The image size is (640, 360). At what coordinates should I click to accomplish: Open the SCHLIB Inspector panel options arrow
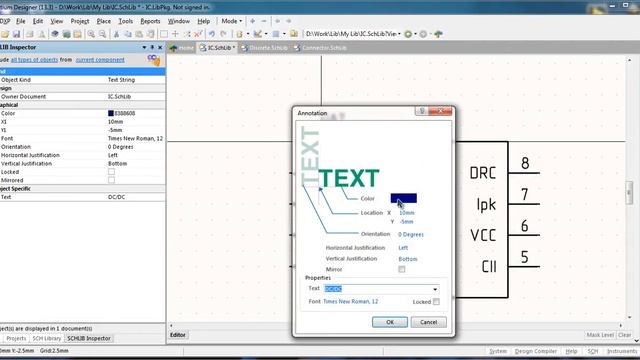point(144,47)
